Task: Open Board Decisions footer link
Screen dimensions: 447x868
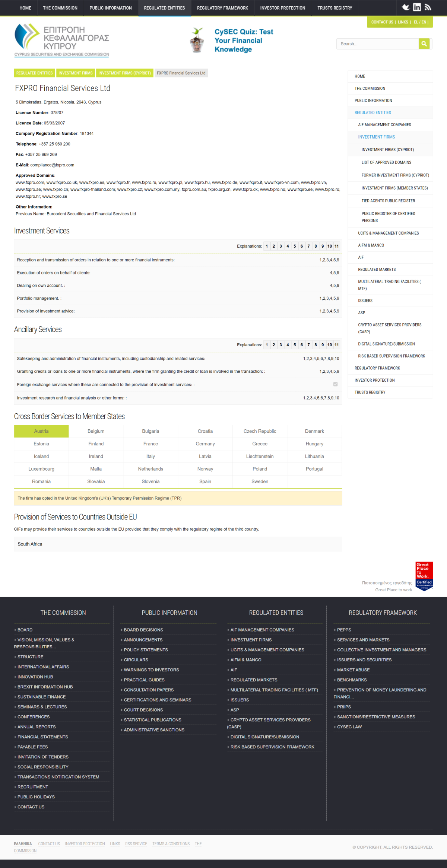Action: coord(143,630)
